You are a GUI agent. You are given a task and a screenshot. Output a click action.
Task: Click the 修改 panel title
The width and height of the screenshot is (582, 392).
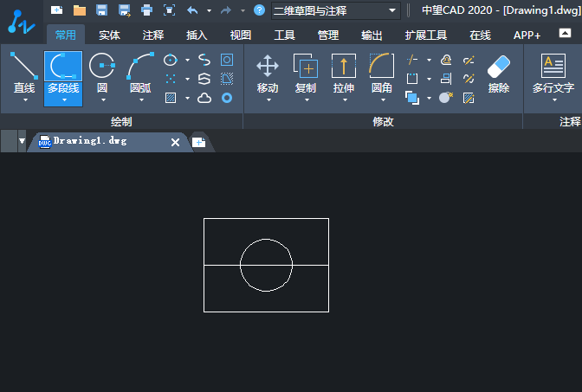(x=383, y=122)
